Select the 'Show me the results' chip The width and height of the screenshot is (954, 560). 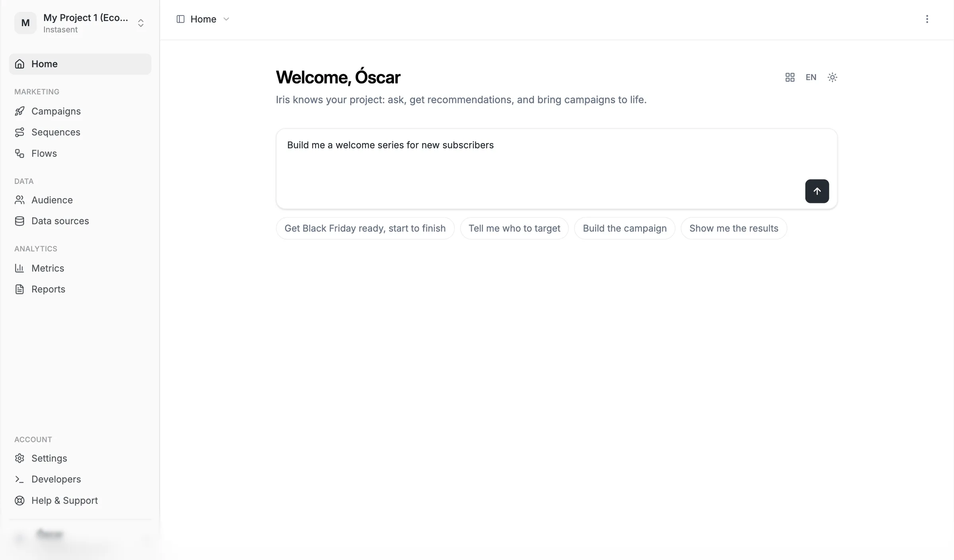pyautogui.click(x=734, y=228)
